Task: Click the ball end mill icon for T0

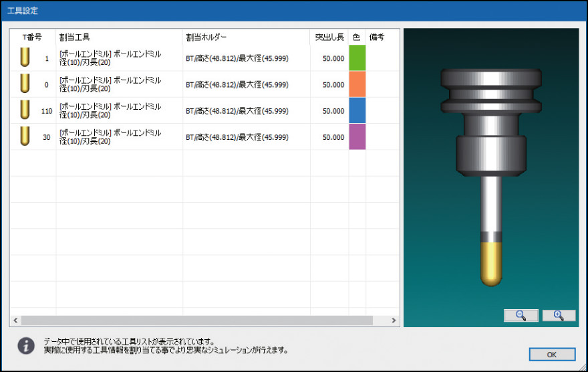Action: (x=25, y=84)
